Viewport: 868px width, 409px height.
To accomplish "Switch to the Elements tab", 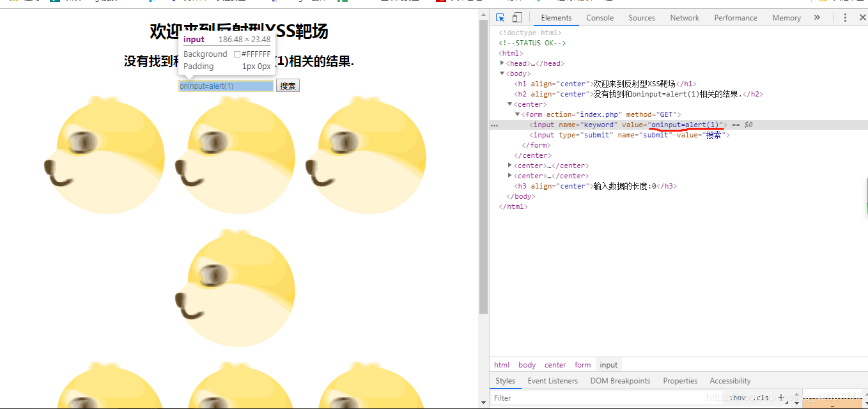I will click(x=556, y=18).
